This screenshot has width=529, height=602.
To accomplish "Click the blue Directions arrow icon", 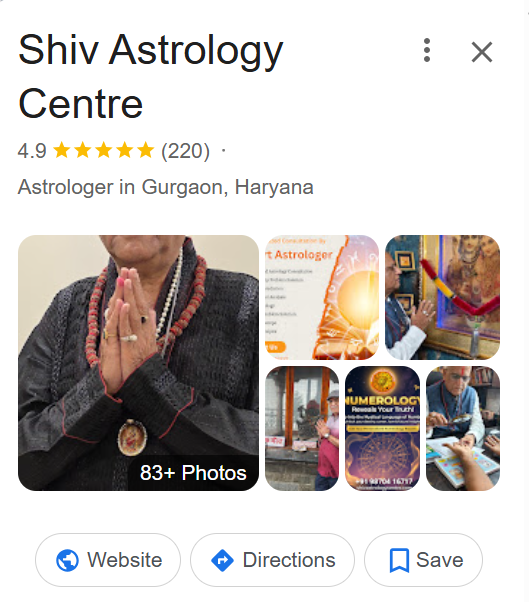I will (223, 560).
